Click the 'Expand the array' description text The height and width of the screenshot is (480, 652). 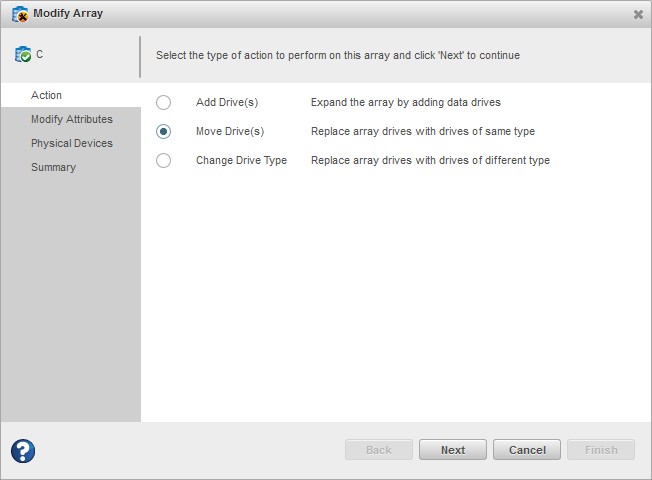click(405, 102)
